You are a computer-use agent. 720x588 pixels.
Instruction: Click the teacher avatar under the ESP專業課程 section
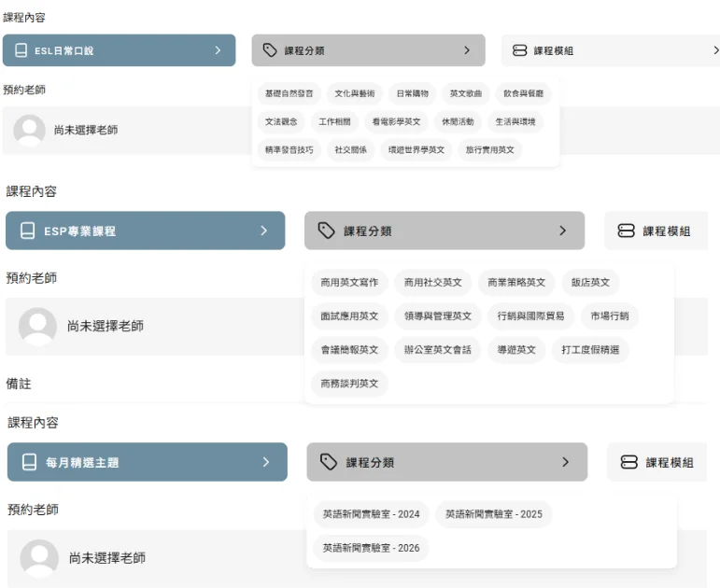37,327
